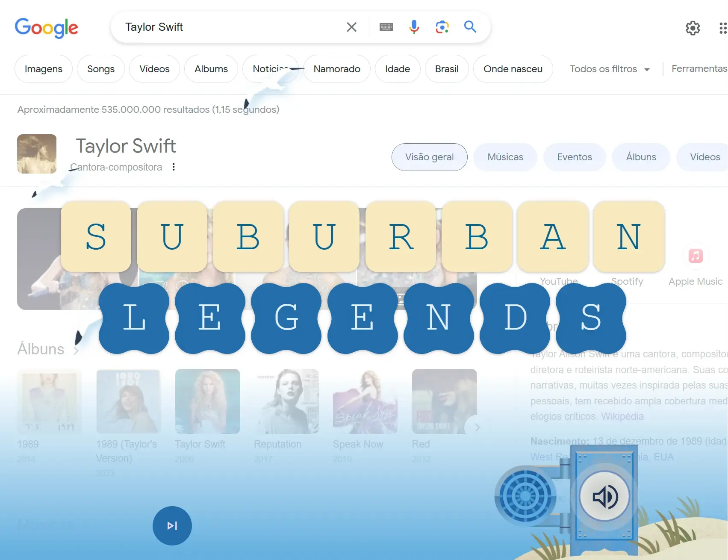Screen dimensions: 728x560
Task: Click the blue G tile
Action: coord(286,318)
